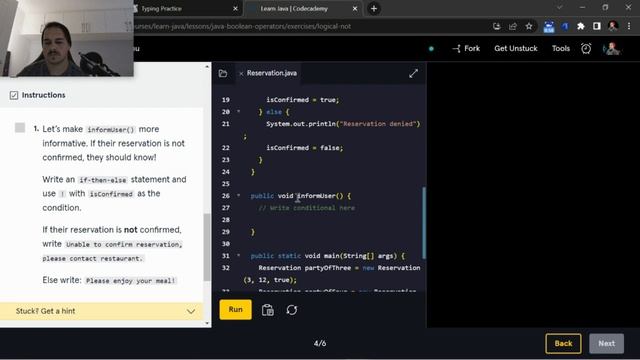Screen dimensions: 640x360
Task: Click the inline code 'informUser()' in instructions
Action: 111,130
